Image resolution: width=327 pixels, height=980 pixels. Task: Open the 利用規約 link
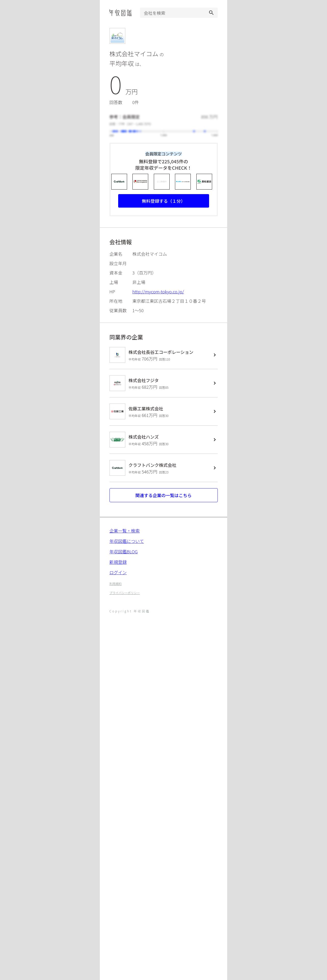pyautogui.click(x=115, y=584)
